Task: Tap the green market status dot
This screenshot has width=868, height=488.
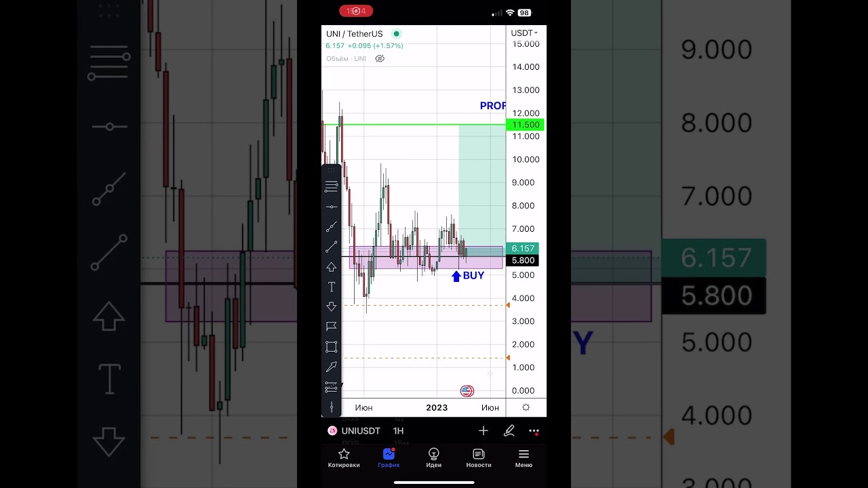Action: (x=397, y=34)
